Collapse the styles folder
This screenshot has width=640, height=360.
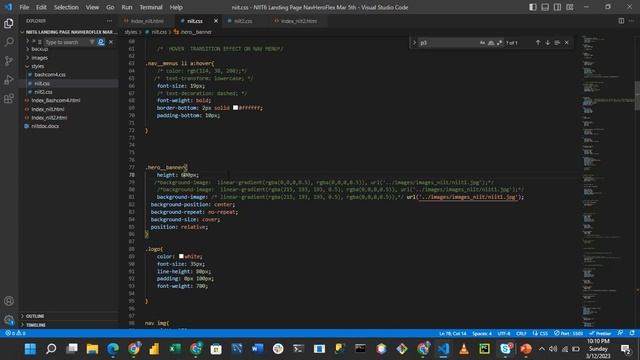pos(37,66)
